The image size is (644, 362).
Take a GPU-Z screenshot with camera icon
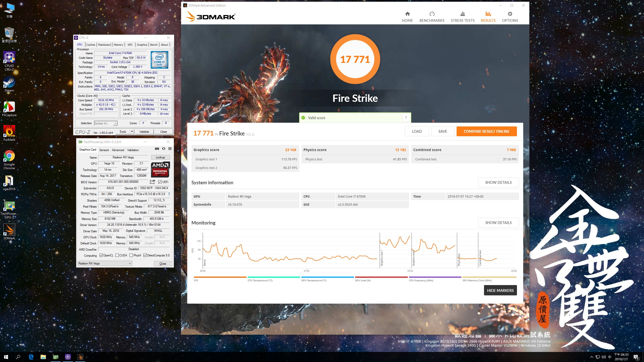(157, 149)
